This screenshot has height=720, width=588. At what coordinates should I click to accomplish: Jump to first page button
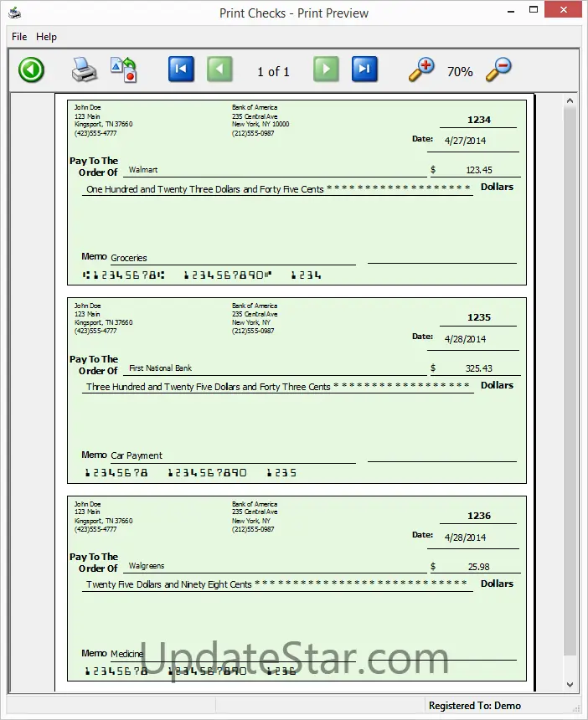[181, 69]
